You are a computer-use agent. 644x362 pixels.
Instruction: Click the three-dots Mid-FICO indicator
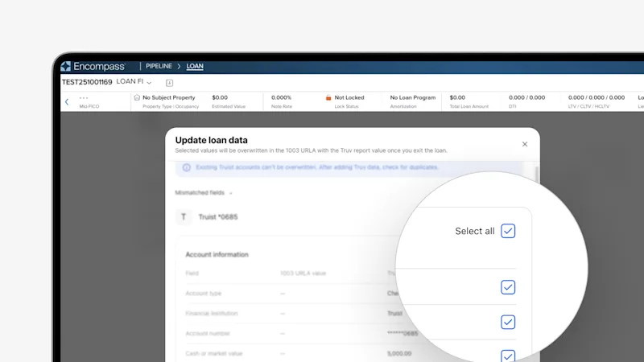84,97
